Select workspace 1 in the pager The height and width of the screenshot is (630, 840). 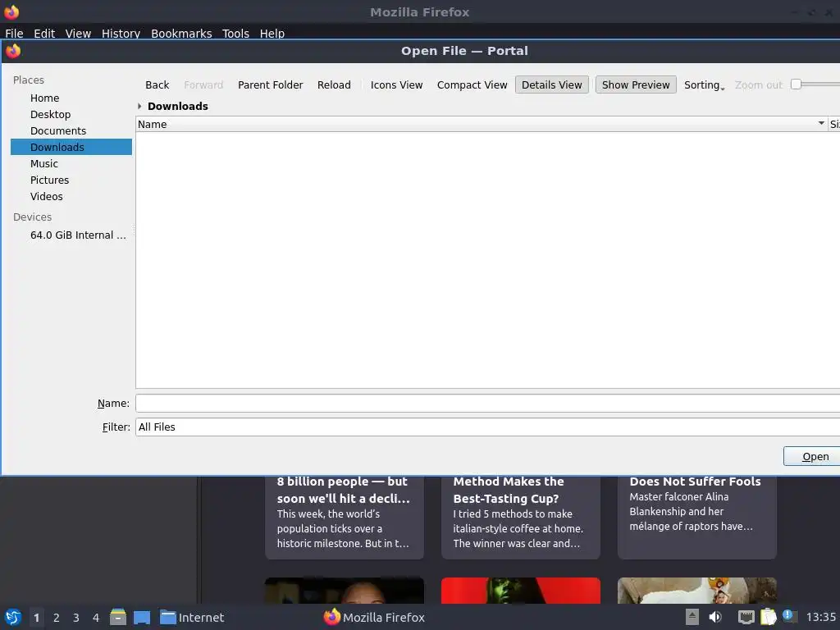coord(36,618)
